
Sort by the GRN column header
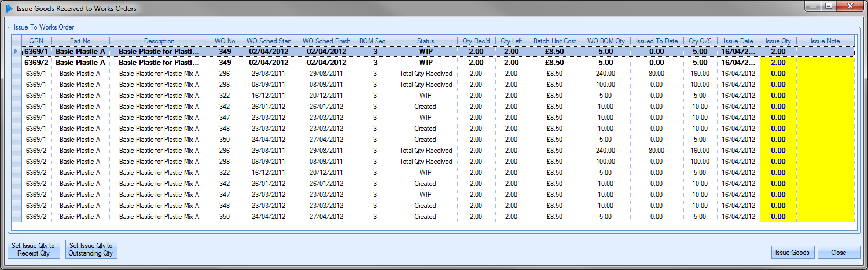pyautogui.click(x=36, y=41)
